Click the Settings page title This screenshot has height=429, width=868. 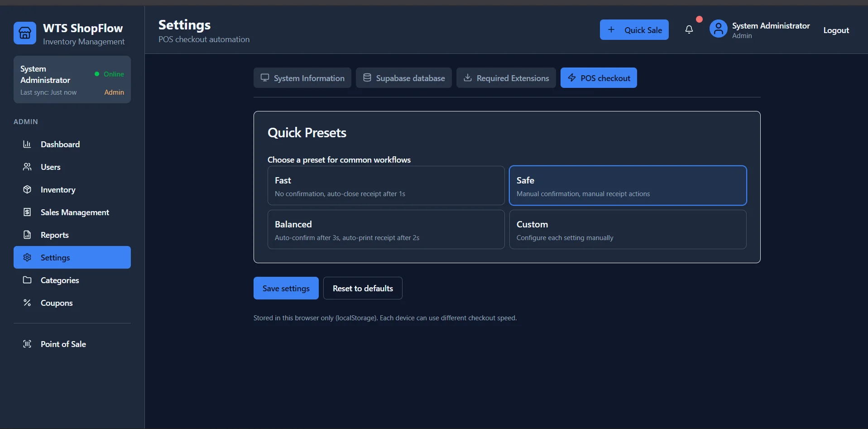tap(184, 25)
